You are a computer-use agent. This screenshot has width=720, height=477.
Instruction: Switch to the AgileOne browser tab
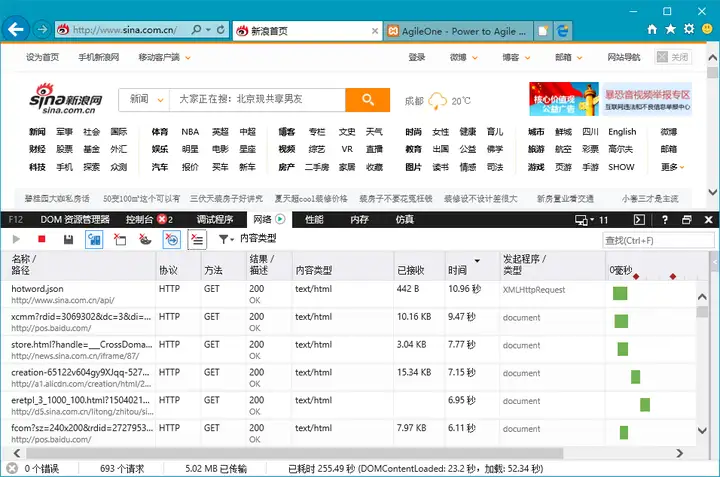[x=458, y=31]
